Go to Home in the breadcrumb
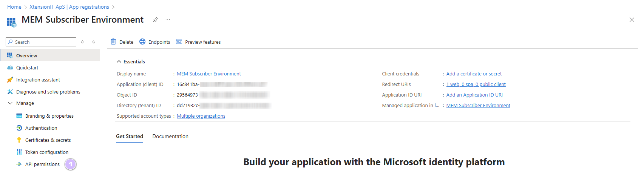The image size is (644, 172). pyautogui.click(x=14, y=7)
